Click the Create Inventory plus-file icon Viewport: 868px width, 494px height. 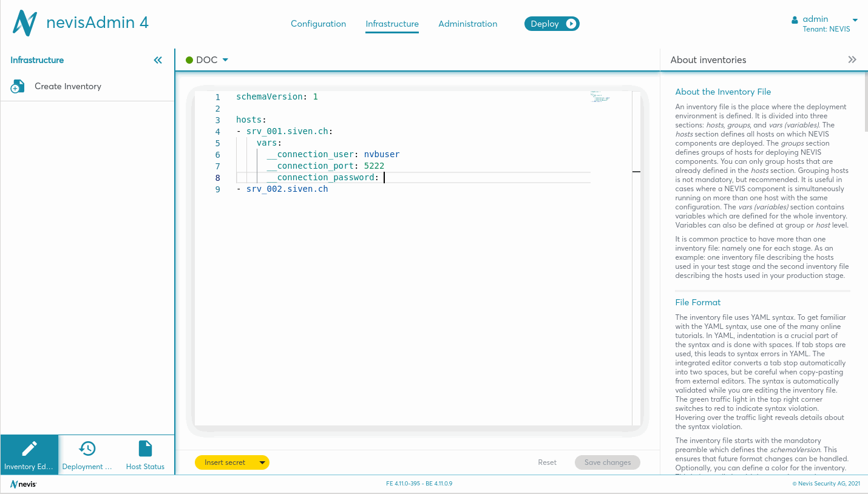coord(18,87)
